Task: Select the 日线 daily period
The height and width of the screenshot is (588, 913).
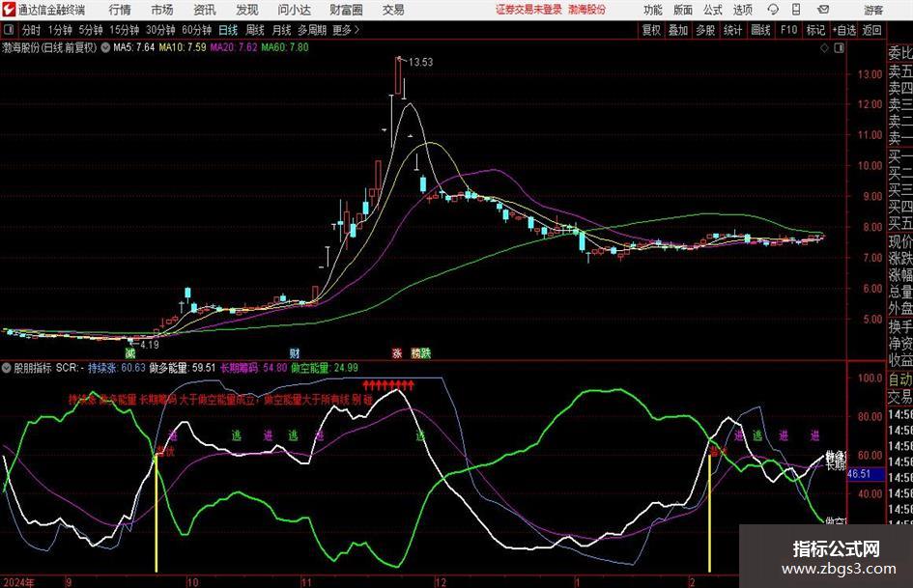Action: [228, 30]
